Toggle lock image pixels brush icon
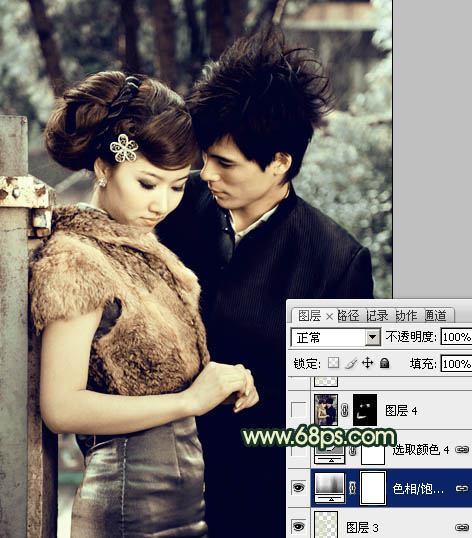Screen dimensions: 472x538 tap(351, 363)
